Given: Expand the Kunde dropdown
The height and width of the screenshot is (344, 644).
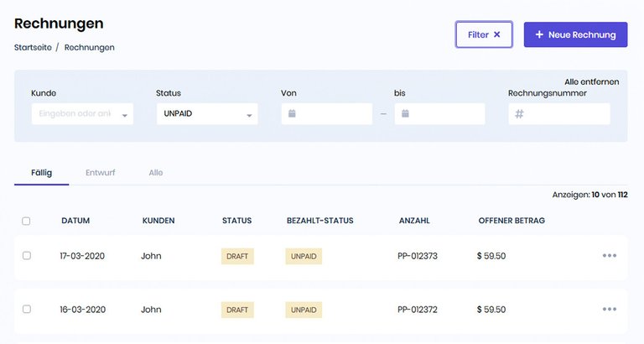Looking at the screenshot, I should (125, 115).
